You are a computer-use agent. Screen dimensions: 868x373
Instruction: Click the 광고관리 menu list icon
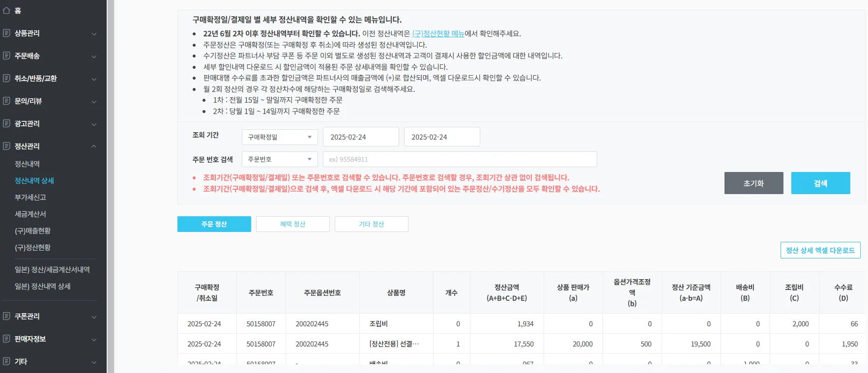pyautogui.click(x=6, y=123)
